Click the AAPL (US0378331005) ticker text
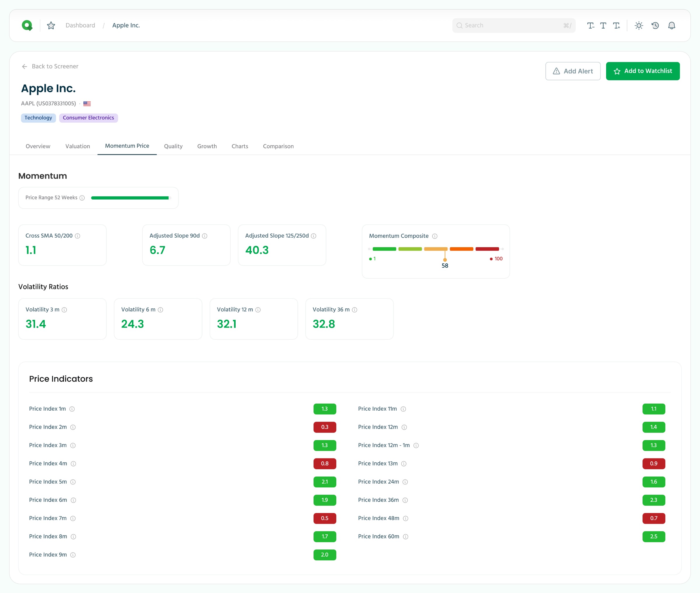This screenshot has width=700, height=593. [x=48, y=104]
